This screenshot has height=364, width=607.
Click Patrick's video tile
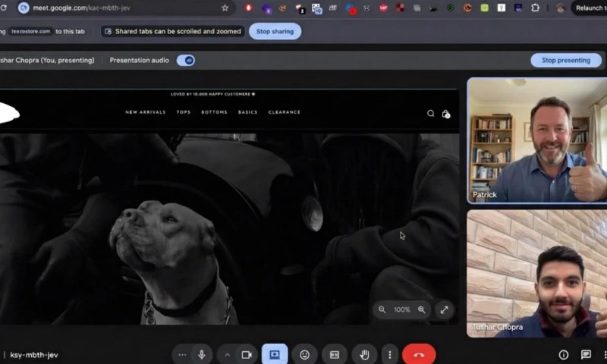pyautogui.click(x=537, y=140)
